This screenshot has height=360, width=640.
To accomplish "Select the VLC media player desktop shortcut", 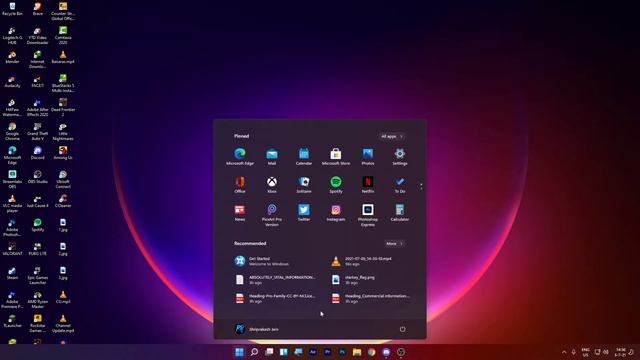I will click(12, 203).
